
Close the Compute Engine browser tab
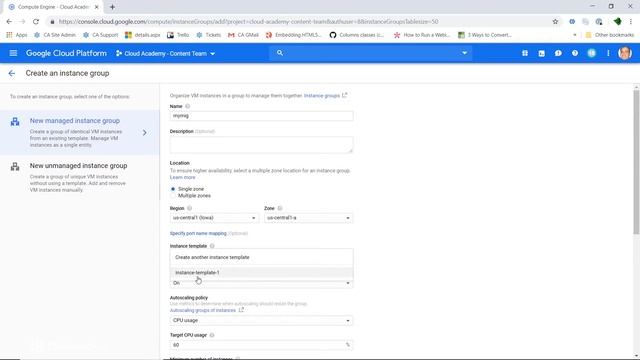pos(96,7)
